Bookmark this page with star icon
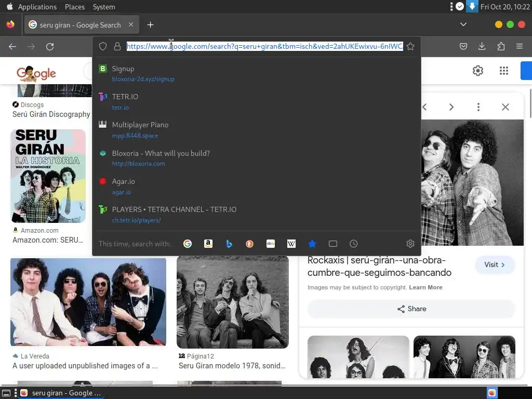 (410, 46)
